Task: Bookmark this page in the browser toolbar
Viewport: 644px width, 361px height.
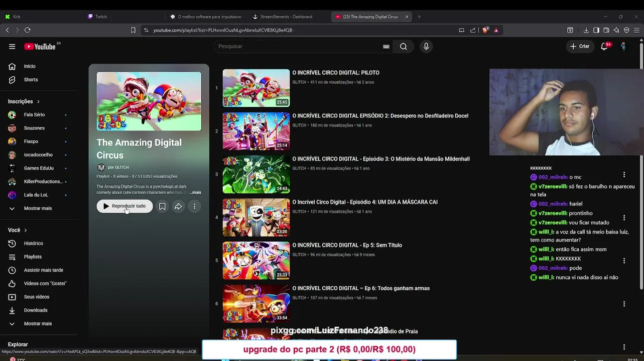Action: (x=133, y=30)
